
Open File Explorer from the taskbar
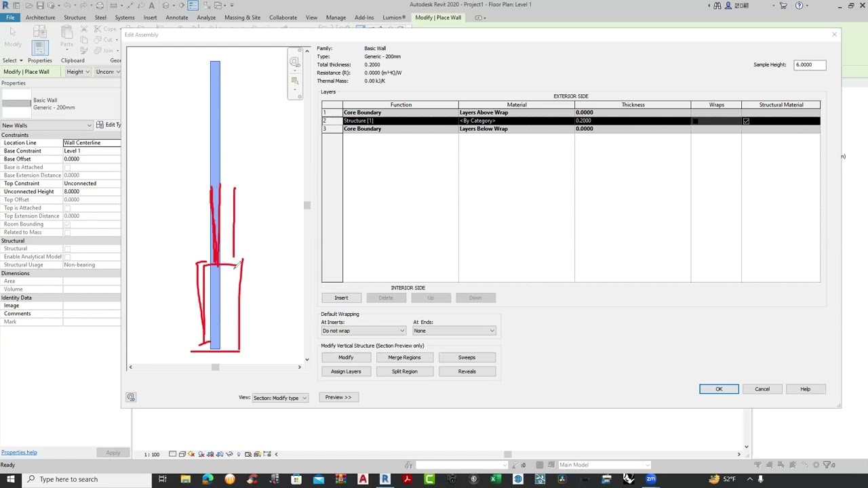185,479
